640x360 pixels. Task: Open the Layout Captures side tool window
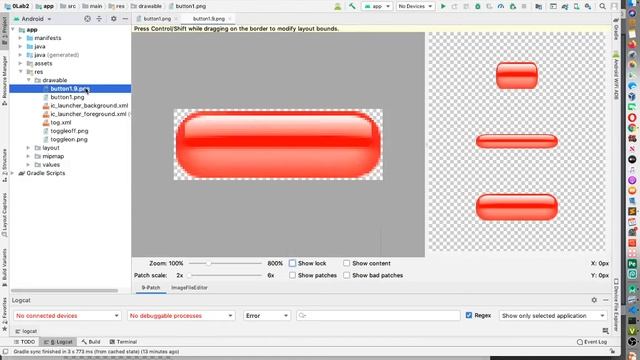tap(4, 215)
